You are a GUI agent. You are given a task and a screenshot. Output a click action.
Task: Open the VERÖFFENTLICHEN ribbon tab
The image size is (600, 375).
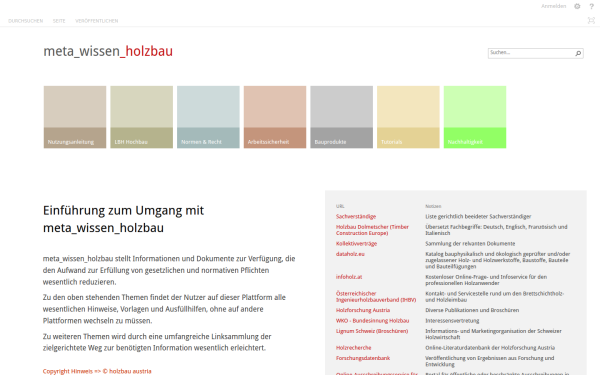[x=96, y=21]
